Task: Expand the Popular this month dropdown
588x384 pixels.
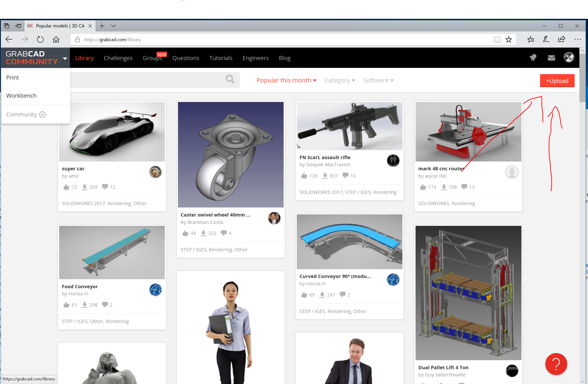Action: [286, 81]
